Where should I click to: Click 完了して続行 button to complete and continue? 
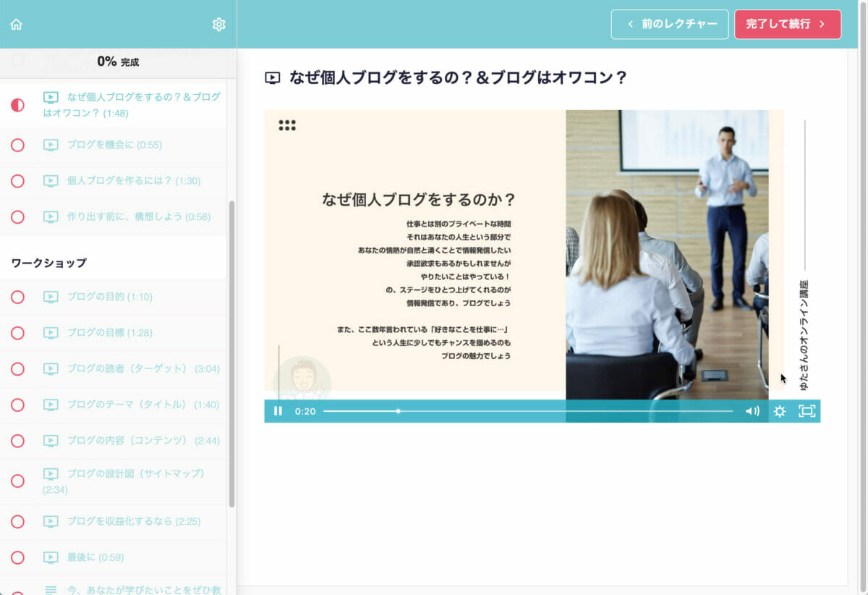pyautogui.click(x=788, y=24)
